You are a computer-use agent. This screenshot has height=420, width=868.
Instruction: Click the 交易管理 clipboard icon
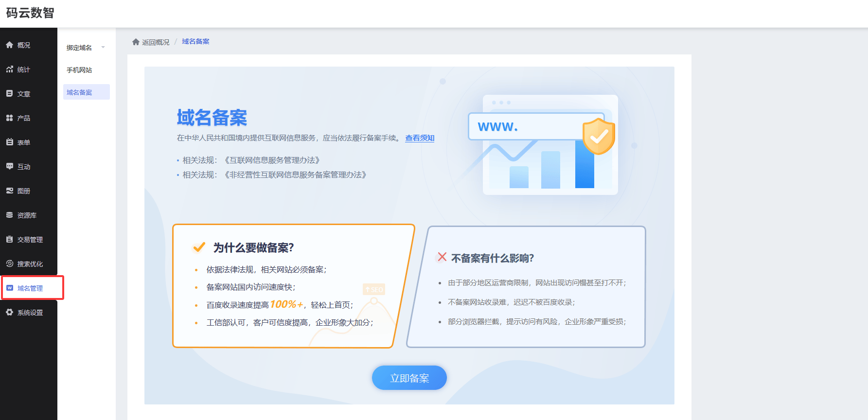tap(9, 239)
